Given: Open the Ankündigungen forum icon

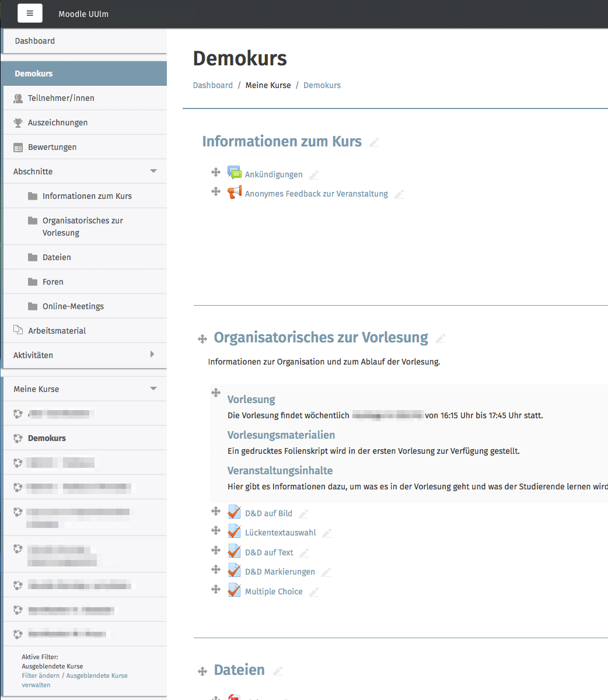Looking at the screenshot, I should tap(234, 173).
